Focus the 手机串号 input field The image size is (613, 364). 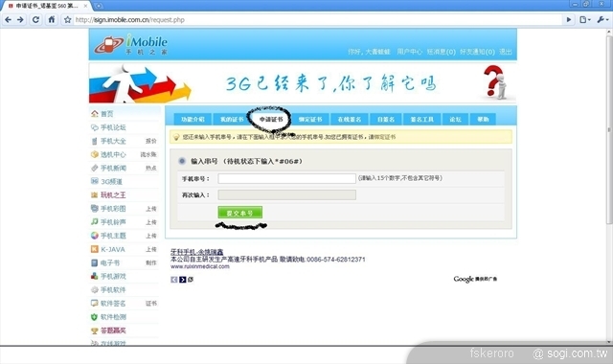[287, 179]
